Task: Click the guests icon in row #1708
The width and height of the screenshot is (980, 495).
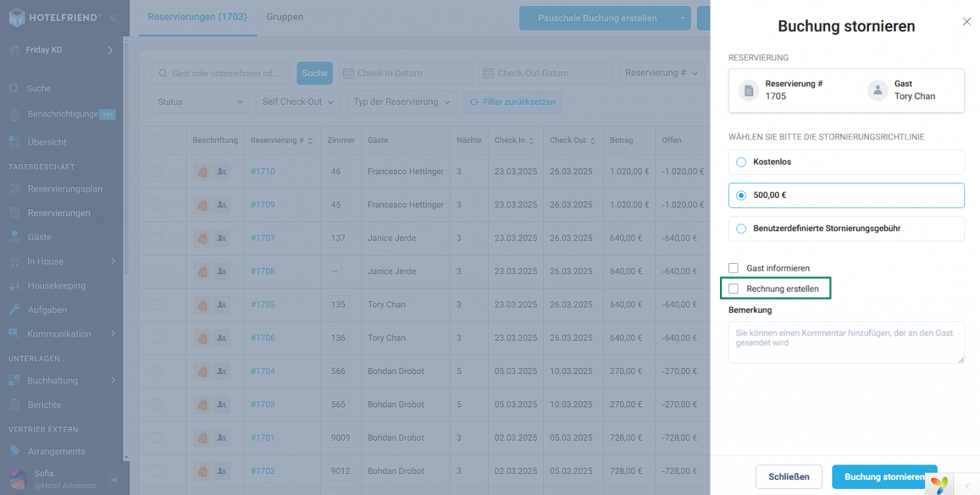Action: click(x=221, y=271)
